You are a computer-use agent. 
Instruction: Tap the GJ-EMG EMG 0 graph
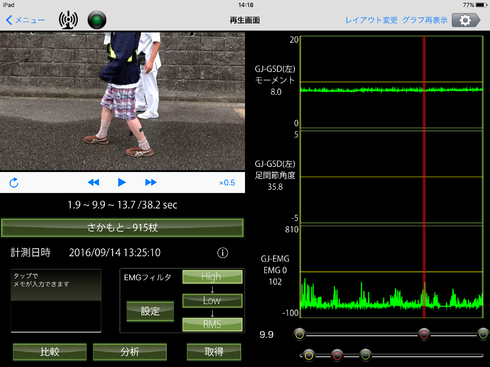[392, 272]
